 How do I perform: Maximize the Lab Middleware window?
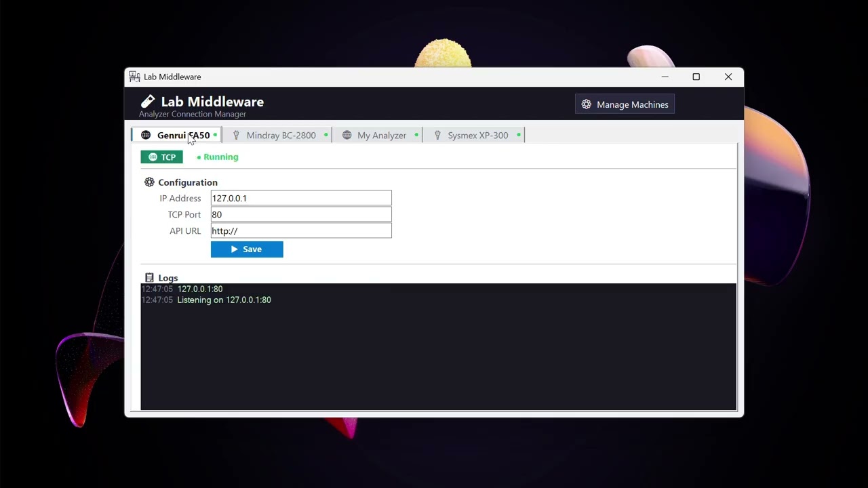pyautogui.click(x=696, y=77)
